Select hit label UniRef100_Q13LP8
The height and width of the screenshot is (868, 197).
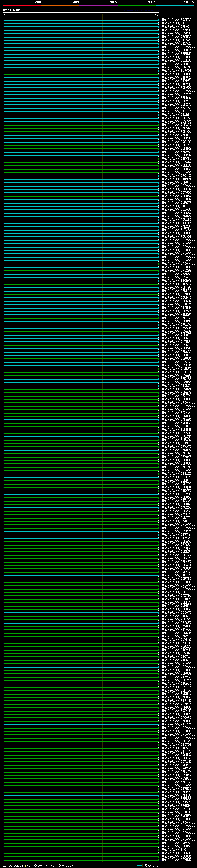pyautogui.click(x=176, y=477)
